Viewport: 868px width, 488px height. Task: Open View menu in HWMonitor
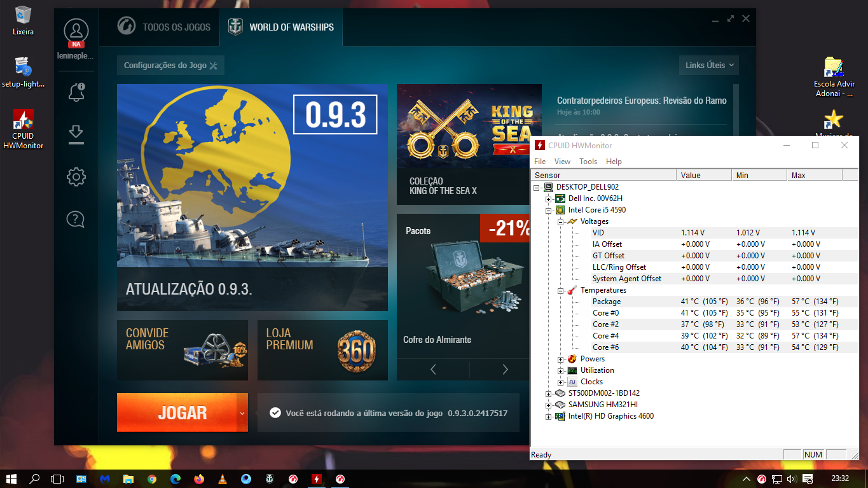pyautogui.click(x=562, y=162)
